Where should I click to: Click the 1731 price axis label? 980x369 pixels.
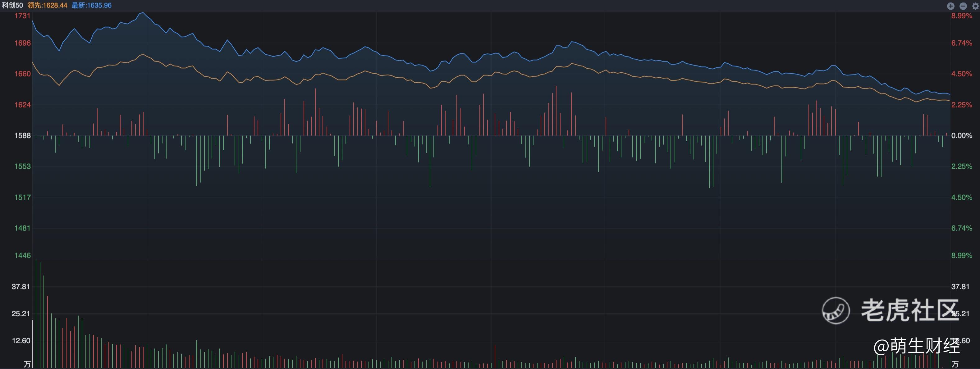(x=22, y=16)
